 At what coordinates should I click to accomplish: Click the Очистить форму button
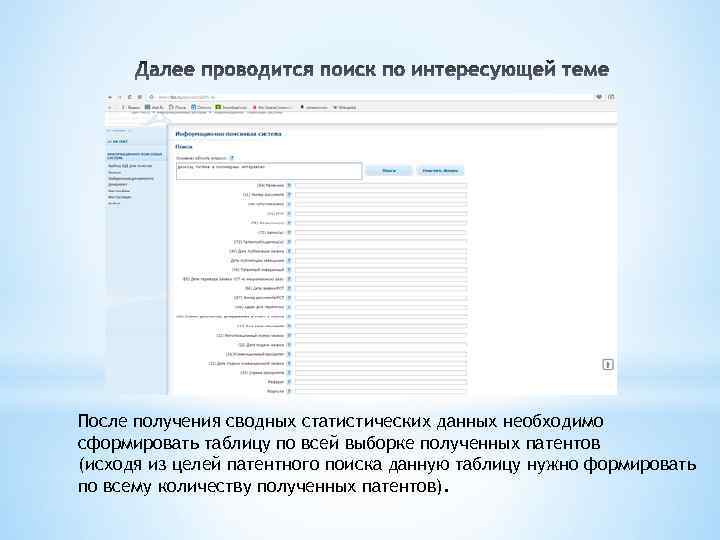pyautogui.click(x=440, y=171)
